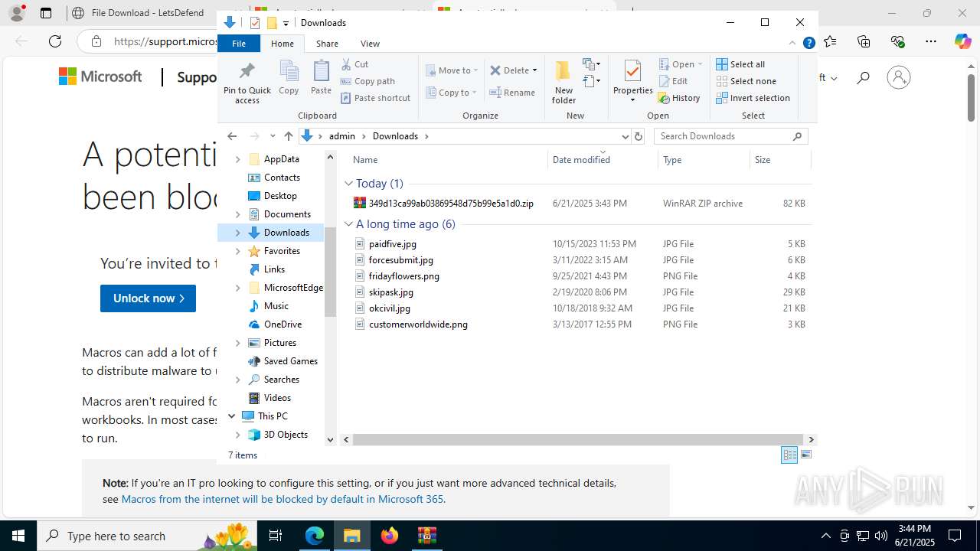Click the Edit ribbon button
980x551 pixels.
[x=673, y=81]
